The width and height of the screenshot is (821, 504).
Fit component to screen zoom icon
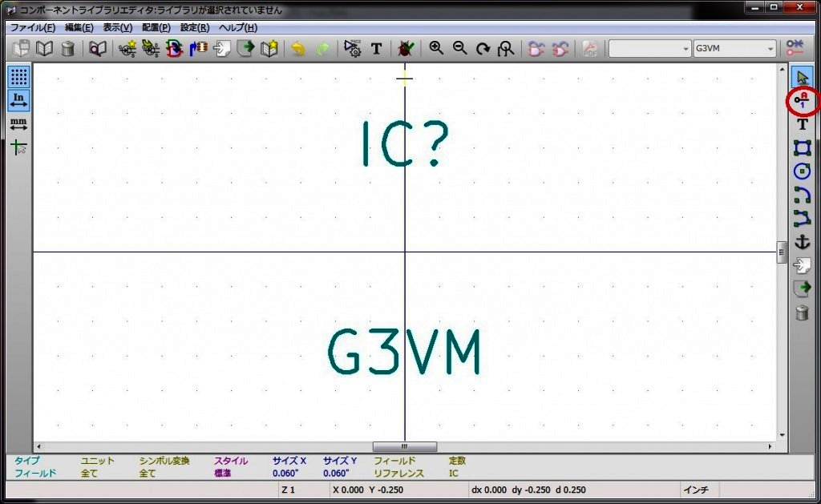(x=506, y=48)
